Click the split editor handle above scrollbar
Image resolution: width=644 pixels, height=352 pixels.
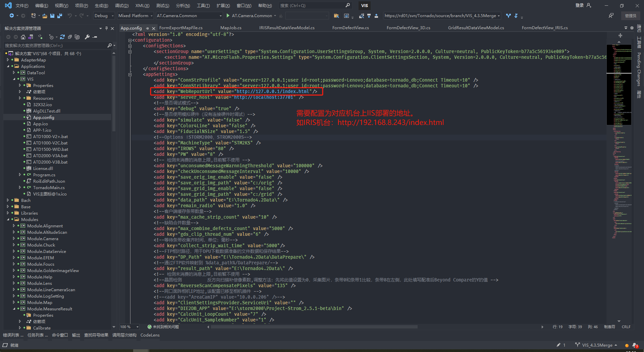[620, 35]
